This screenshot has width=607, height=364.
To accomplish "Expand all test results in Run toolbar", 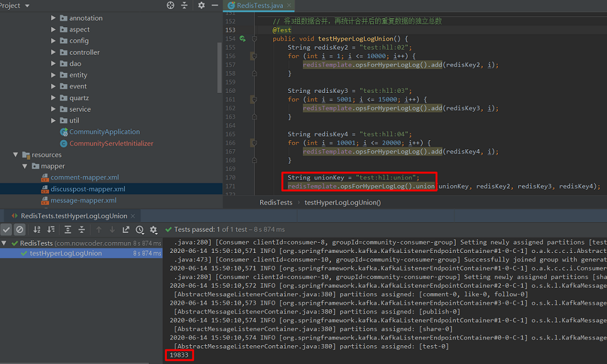I will click(x=68, y=230).
